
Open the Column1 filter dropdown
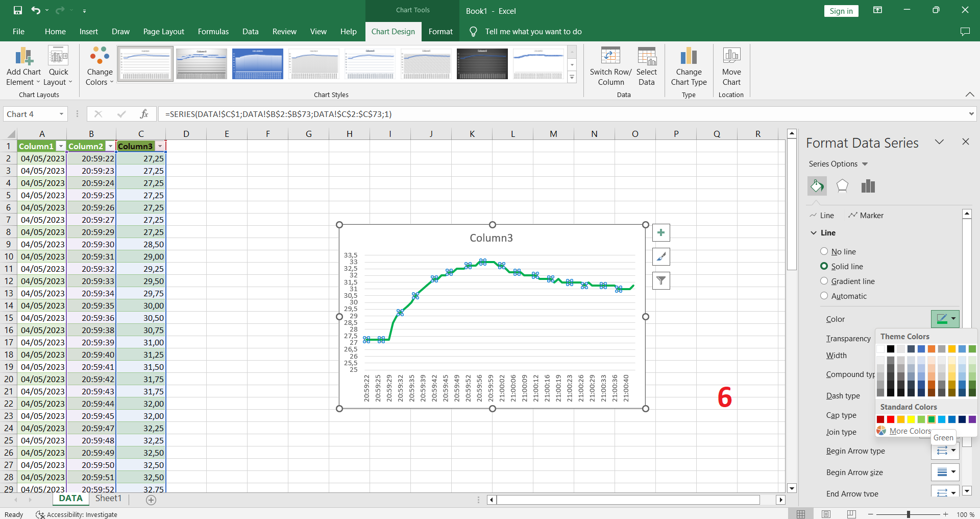click(61, 146)
